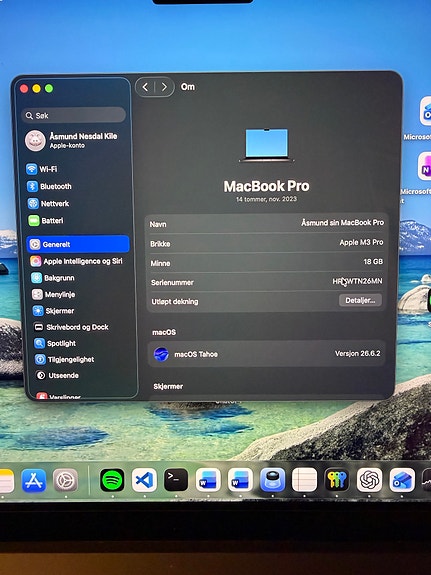Open Wi-Fi settings in the sidebar

click(41, 169)
